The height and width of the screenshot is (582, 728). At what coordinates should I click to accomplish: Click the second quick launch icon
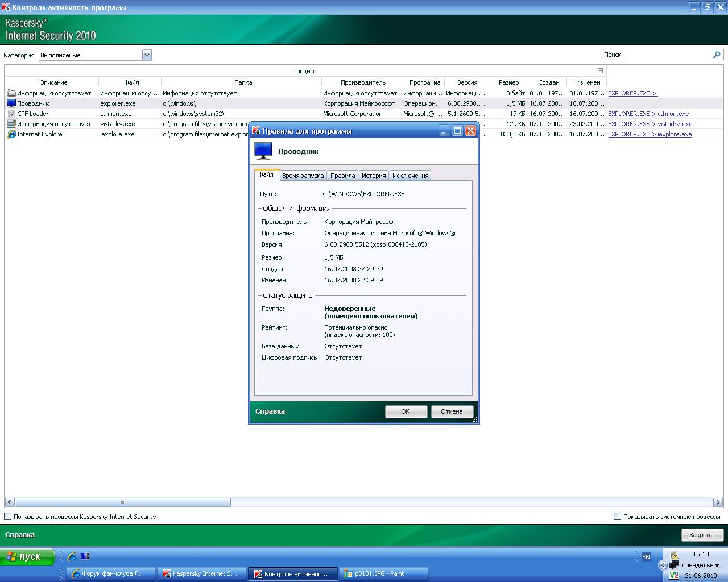click(x=85, y=556)
